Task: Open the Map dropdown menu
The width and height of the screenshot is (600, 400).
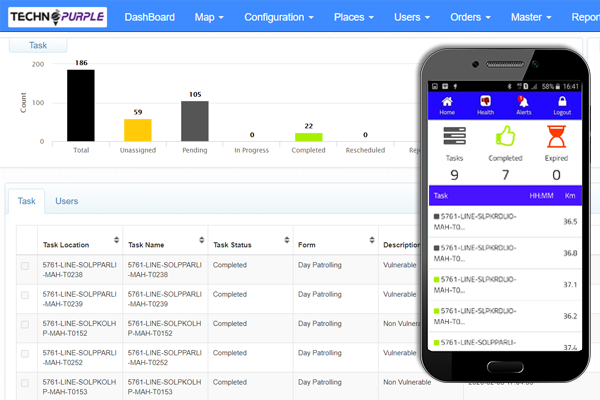Action: coord(209,17)
